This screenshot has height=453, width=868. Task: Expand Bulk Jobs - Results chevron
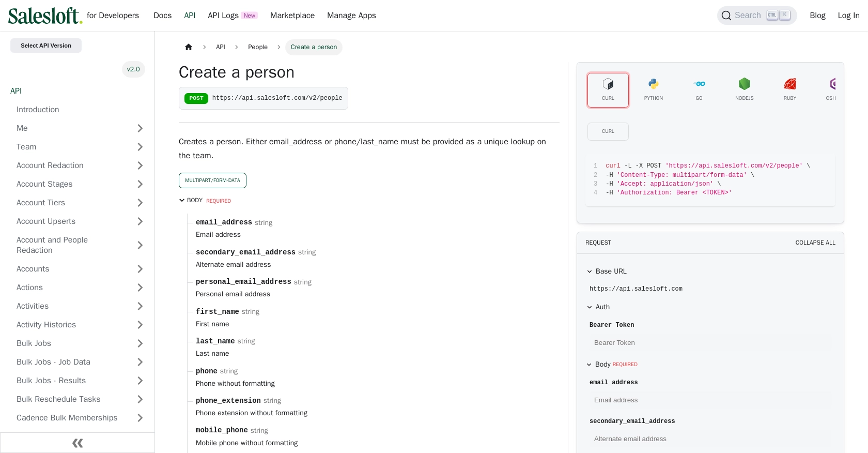(140, 381)
